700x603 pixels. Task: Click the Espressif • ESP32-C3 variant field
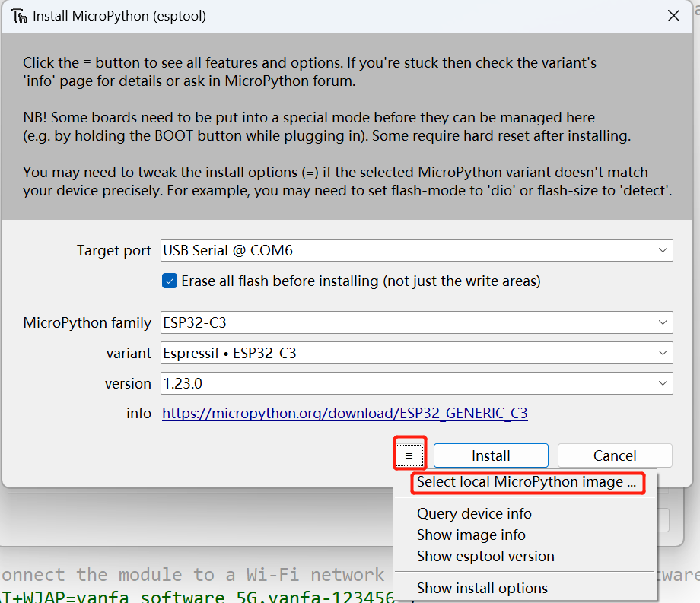[416, 353]
